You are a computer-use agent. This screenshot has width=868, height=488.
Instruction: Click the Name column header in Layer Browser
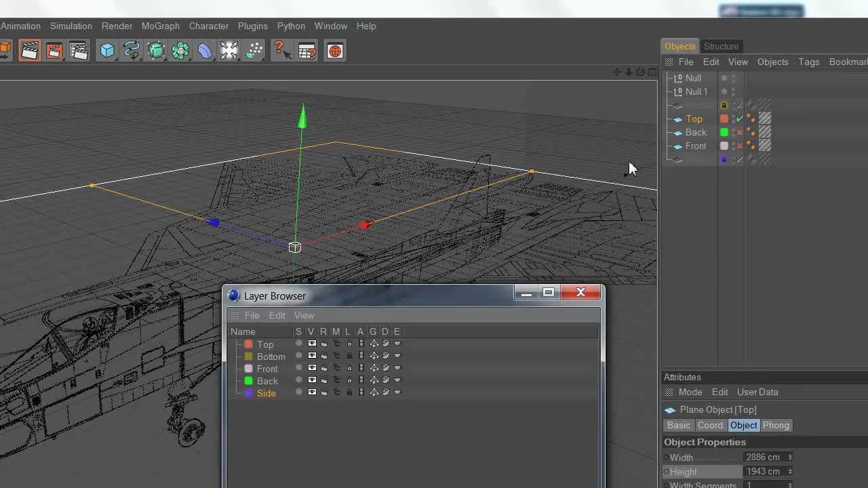click(x=243, y=331)
